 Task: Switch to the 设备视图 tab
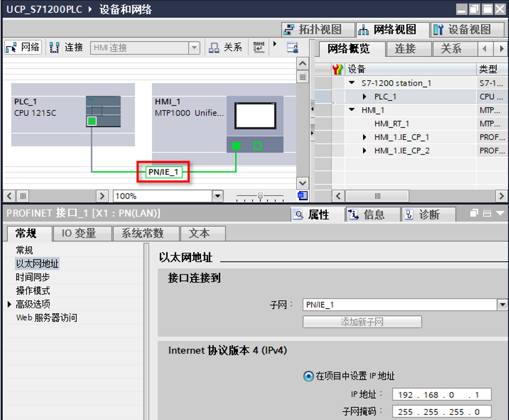[462, 30]
